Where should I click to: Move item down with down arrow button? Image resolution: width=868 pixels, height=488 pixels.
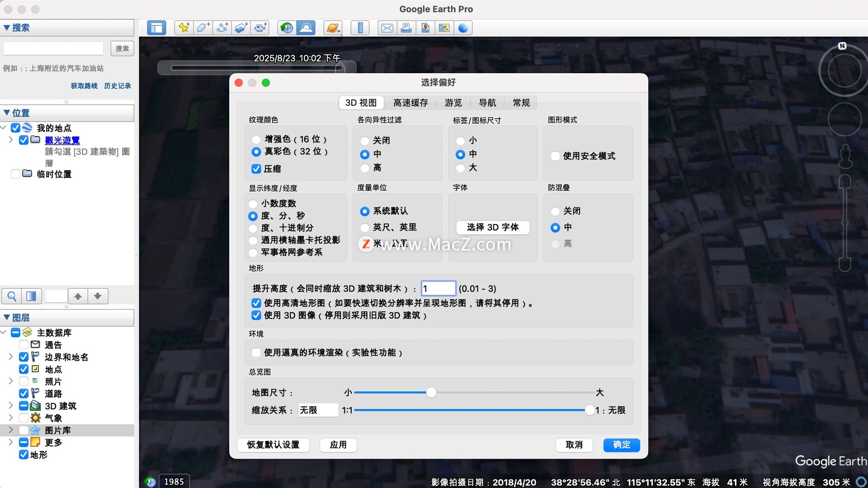click(x=98, y=296)
